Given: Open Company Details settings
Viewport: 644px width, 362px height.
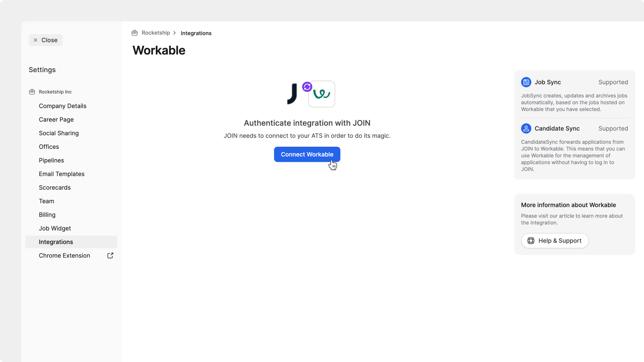Looking at the screenshot, I should pos(63,106).
